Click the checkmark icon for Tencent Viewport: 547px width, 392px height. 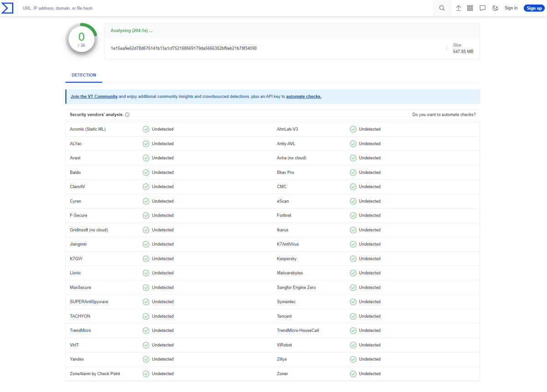pos(353,316)
